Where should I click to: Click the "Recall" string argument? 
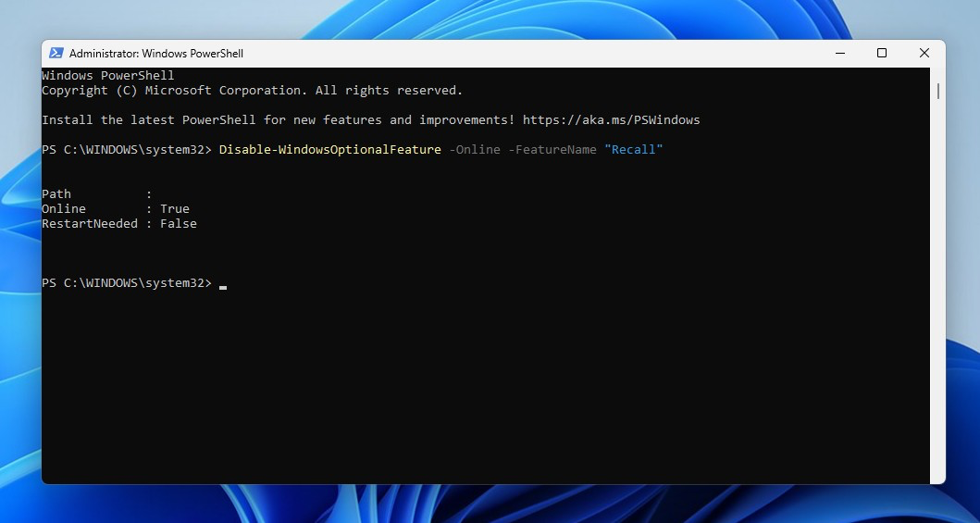[x=634, y=150]
